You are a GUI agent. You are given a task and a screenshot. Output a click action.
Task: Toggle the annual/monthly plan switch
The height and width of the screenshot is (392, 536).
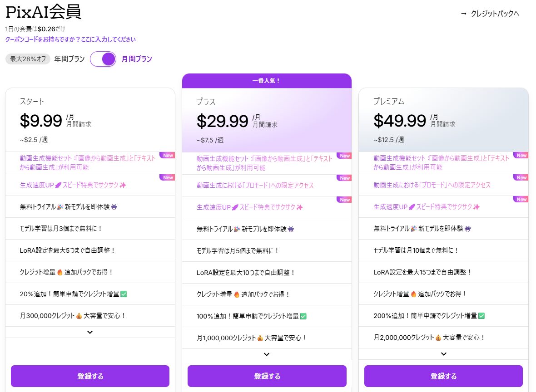coord(103,59)
